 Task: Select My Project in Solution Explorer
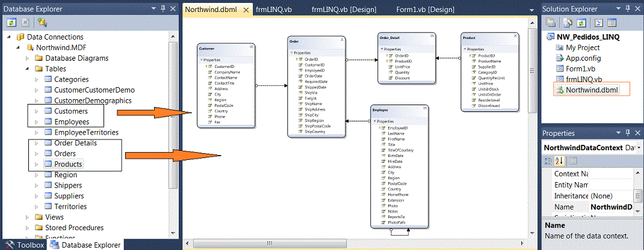tap(583, 47)
